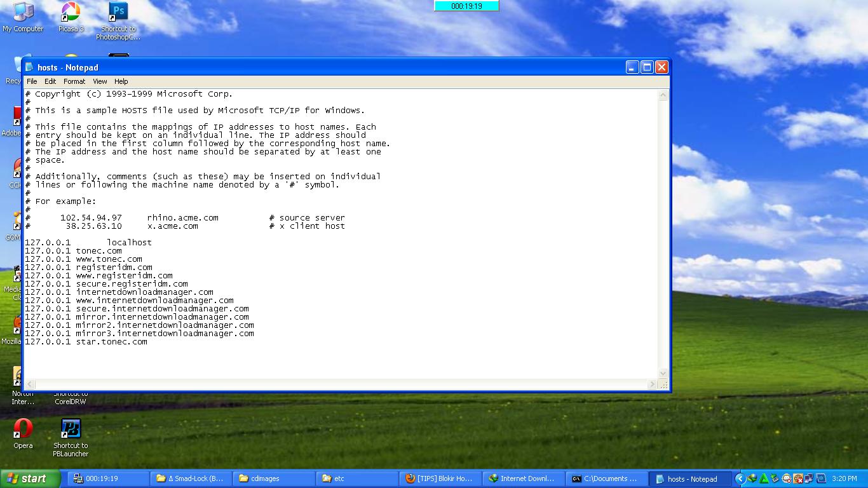Switch to the C:\Documents command prompt window

coord(606,478)
